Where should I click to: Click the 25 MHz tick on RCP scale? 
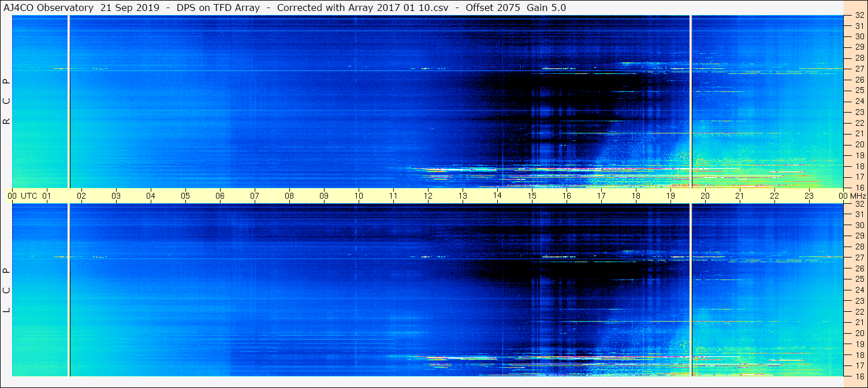(x=859, y=90)
